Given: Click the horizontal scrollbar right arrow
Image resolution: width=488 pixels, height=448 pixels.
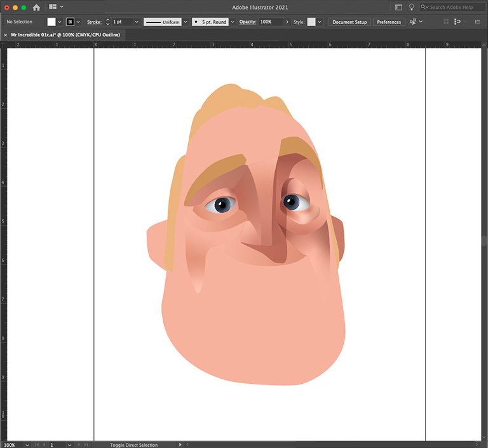Looking at the screenshot, I should (x=477, y=445).
